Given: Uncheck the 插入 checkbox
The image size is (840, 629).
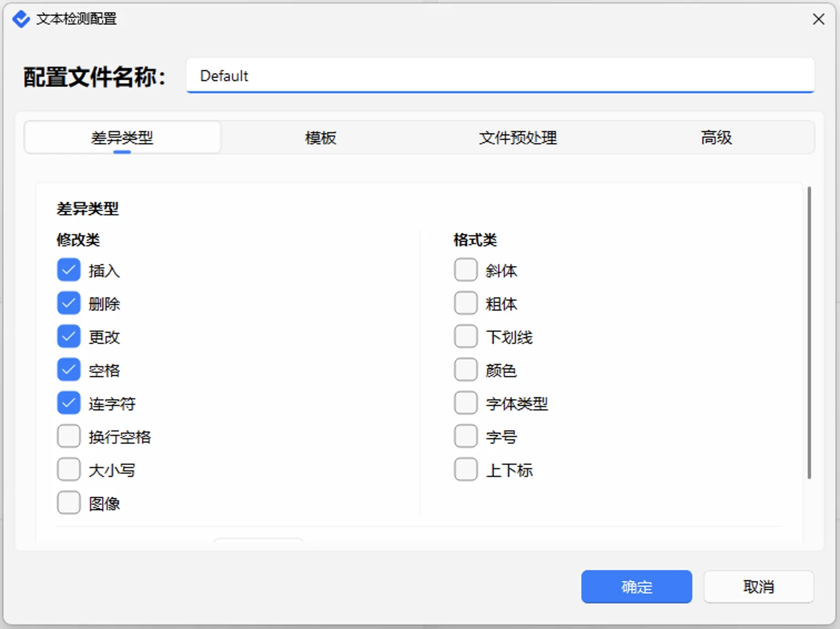Looking at the screenshot, I should [69, 270].
